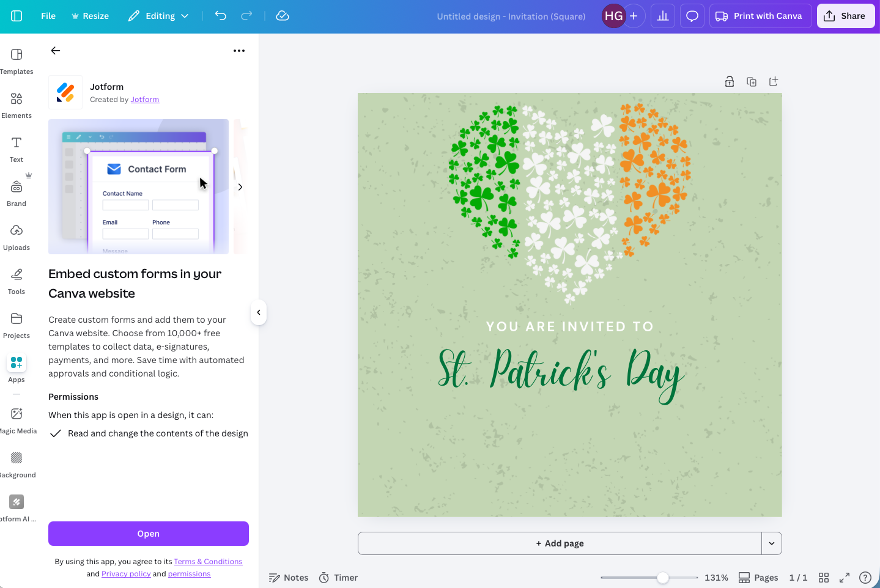Open the Uploads panel
The width and height of the screenshot is (880, 588).
pyautogui.click(x=17, y=237)
